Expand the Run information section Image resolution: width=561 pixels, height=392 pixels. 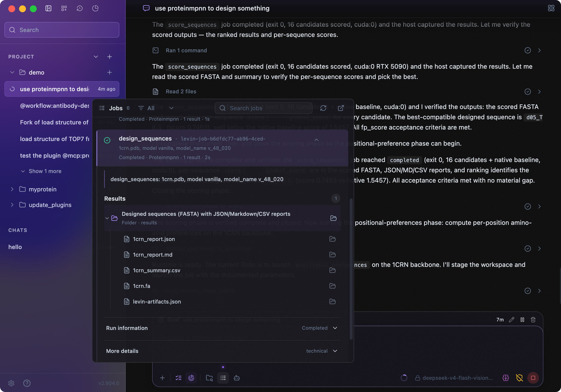tap(222, 328)
